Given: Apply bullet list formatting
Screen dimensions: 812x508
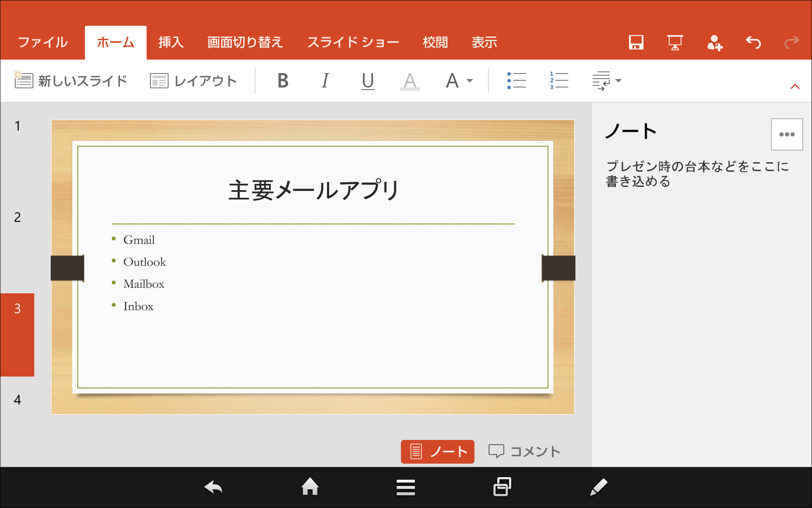Looking at the screenshot, I should pos(516,80).
